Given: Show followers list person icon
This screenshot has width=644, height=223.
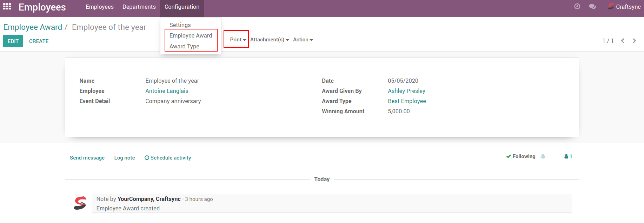Looking at the screenshot, I should [x=568, y=156].
